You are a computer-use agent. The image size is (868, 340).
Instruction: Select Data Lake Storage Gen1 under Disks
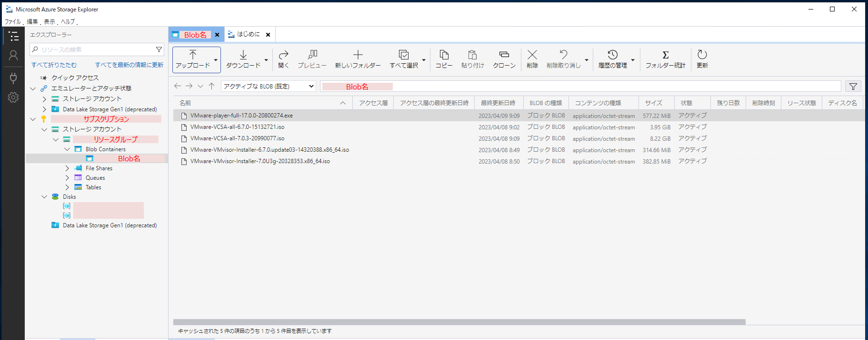110,225
